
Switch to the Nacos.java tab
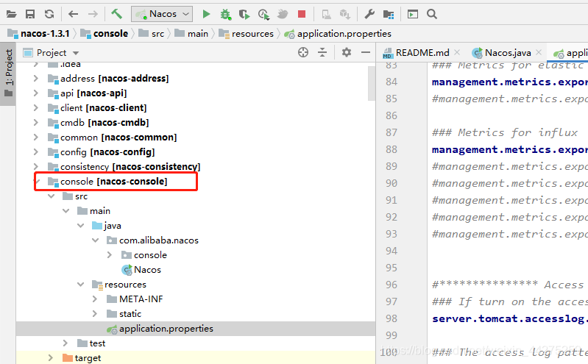[508, 53]
